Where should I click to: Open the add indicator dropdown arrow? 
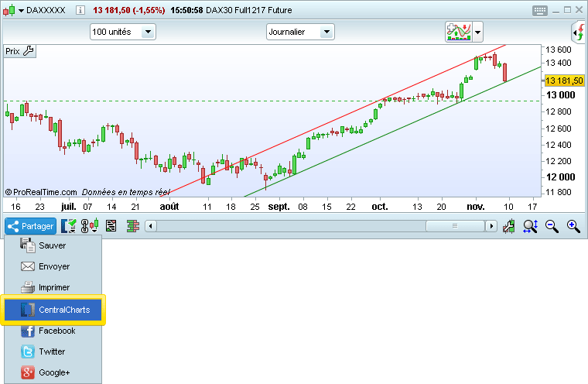tap(477, 33)
